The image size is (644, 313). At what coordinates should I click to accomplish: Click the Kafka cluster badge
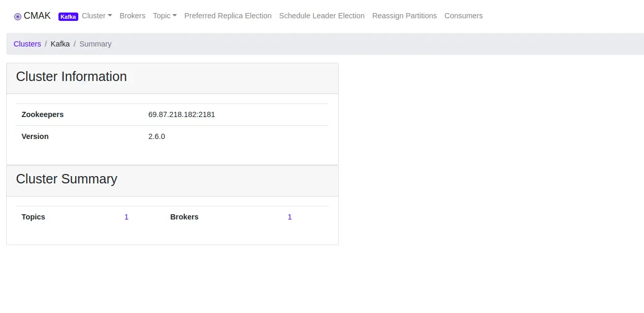(x=68, y=17)
